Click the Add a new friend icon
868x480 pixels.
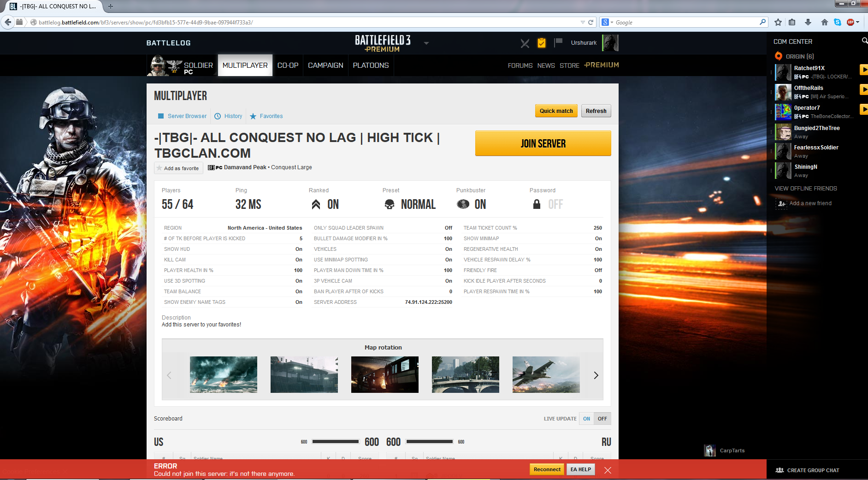point(781,203)
